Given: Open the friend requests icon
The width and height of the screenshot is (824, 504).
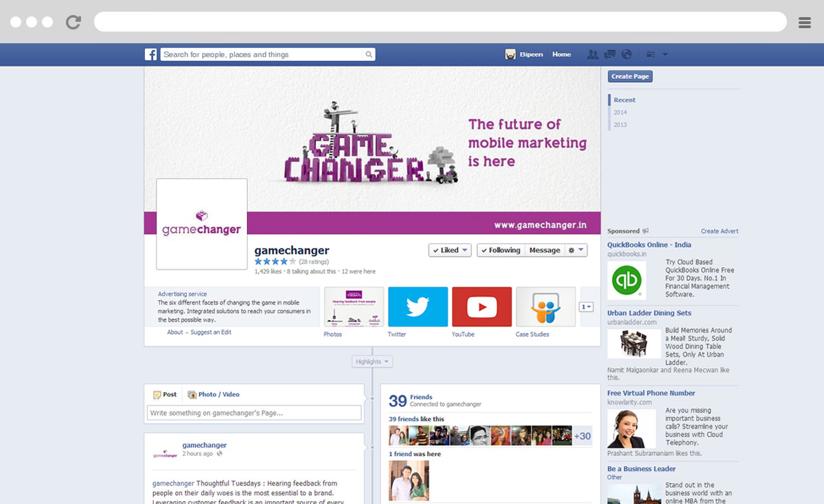Looking at the screenshot, I should [x=593, y=54].
